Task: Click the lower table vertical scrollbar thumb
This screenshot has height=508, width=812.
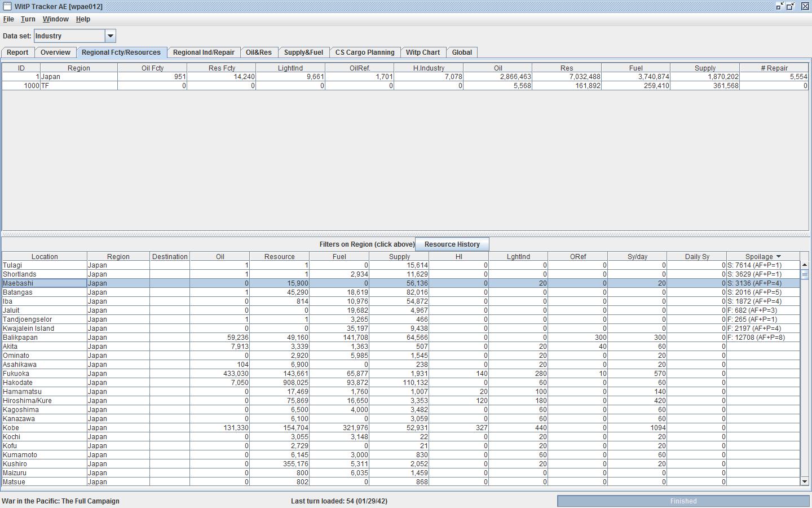Action: tap(805, 274)
